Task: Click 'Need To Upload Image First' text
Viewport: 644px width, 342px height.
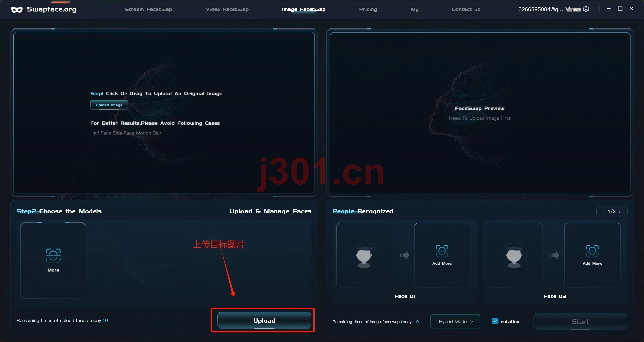Action: coord(480,118)
